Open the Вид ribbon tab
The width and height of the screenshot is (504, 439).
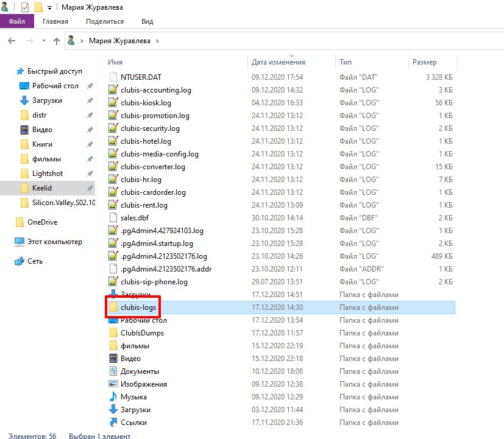[x=147, y=21]
